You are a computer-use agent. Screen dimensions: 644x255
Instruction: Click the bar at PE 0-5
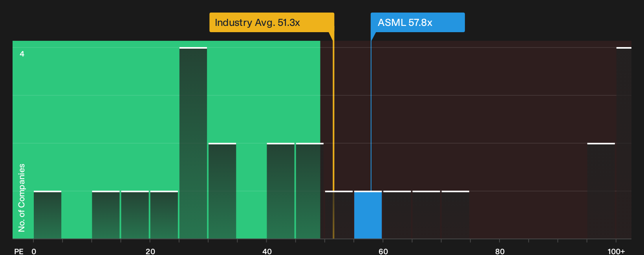pyautogui.click(x=48, y=215)
